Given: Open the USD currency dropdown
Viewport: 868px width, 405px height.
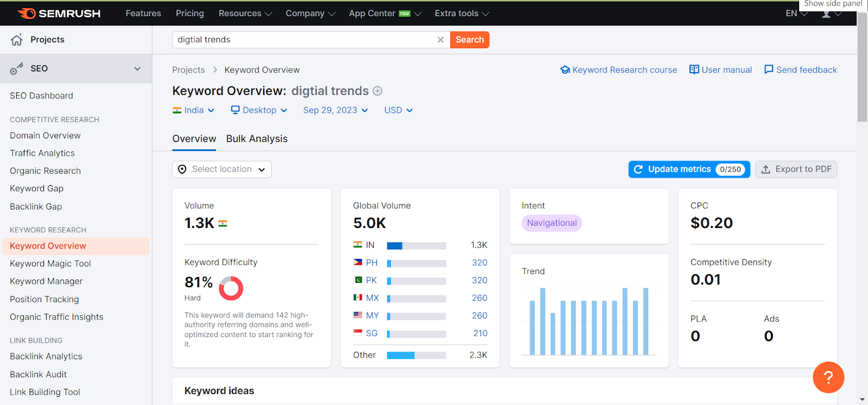Looking at the screenshot, I should [399, 110].
